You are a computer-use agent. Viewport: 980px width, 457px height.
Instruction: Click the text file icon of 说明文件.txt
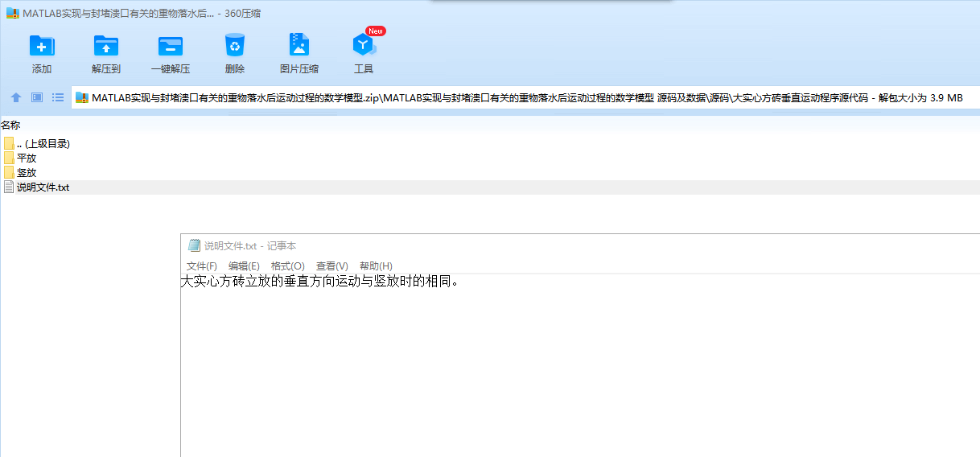[9, 187]
